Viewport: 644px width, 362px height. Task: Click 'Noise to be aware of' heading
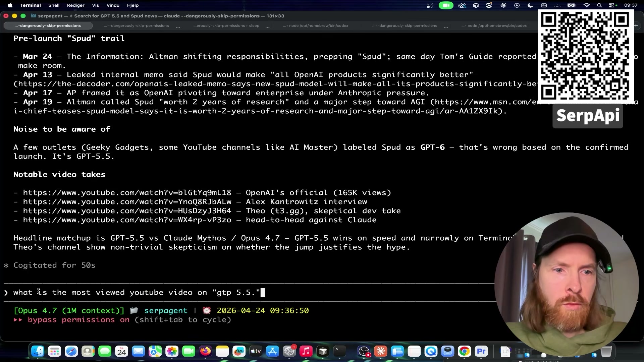click(62, 129)
